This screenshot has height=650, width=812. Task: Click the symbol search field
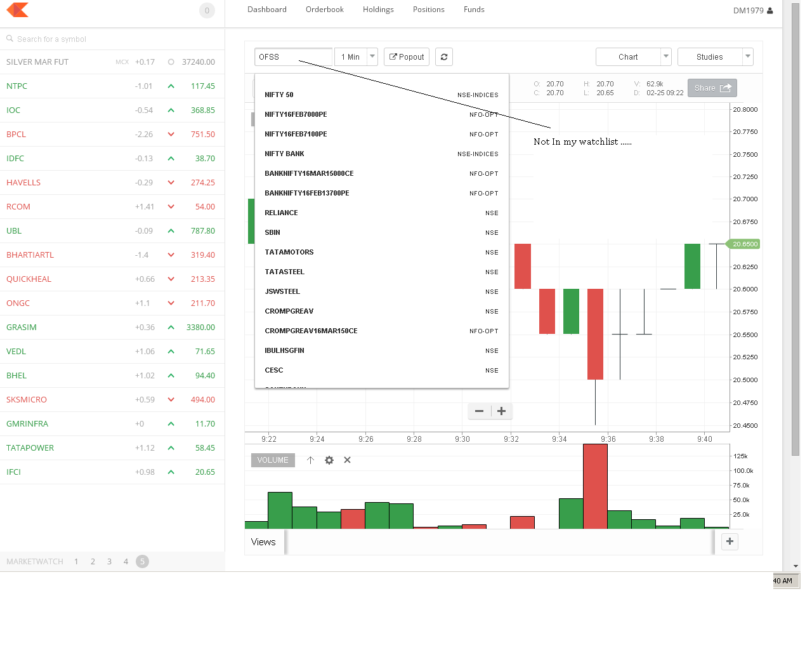tap(112, 39)
